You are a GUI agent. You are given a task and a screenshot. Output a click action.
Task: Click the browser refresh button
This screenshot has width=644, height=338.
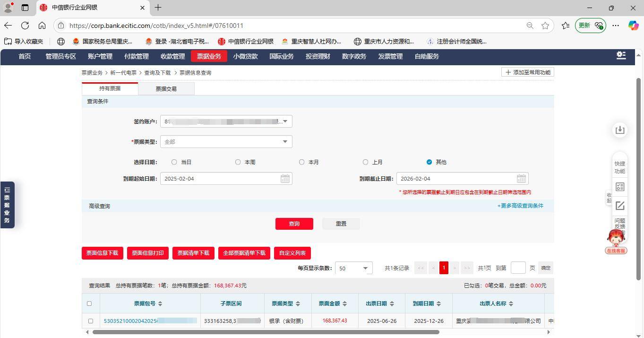pyautogui.click(x=25, y=26)
